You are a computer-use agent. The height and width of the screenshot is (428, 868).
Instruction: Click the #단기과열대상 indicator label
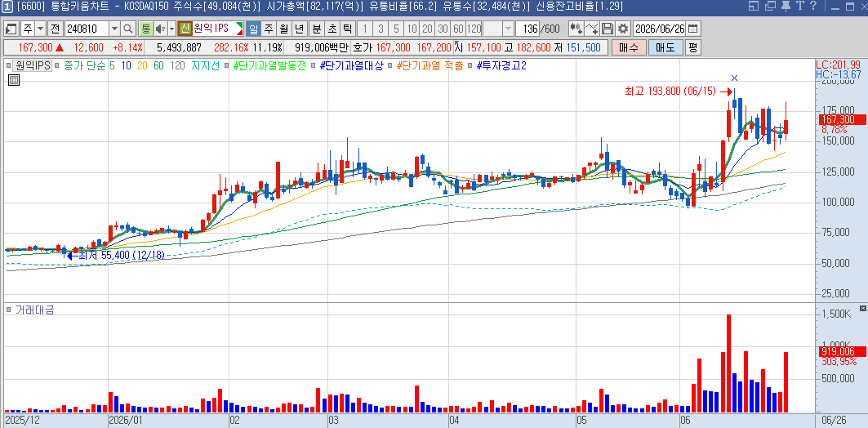point(351,65)
